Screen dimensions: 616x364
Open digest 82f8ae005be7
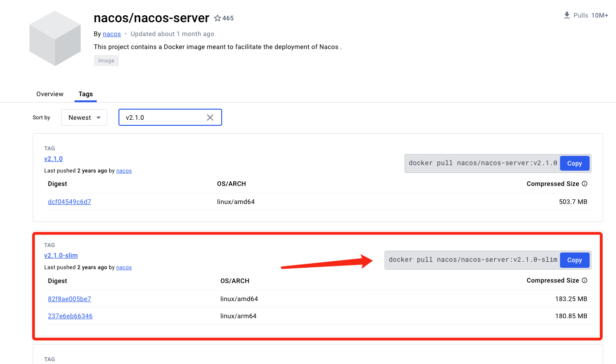[69, 299]
